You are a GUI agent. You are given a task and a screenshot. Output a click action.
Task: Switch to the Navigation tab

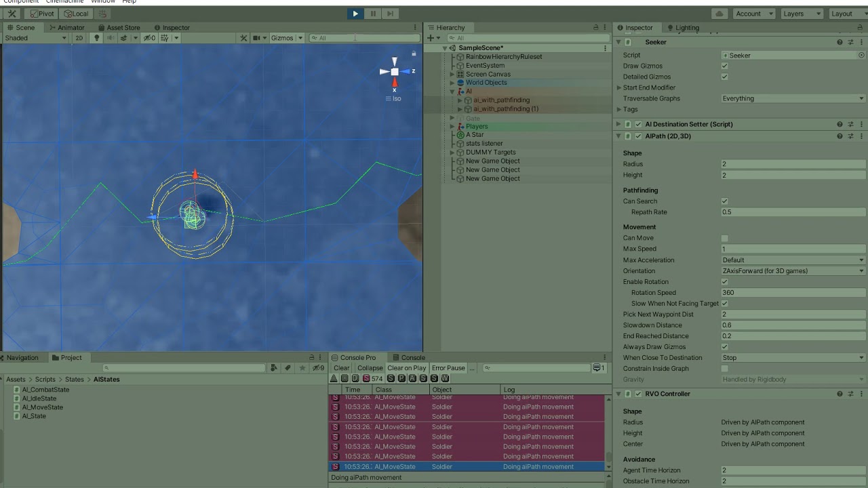click(x=22, y=358)
